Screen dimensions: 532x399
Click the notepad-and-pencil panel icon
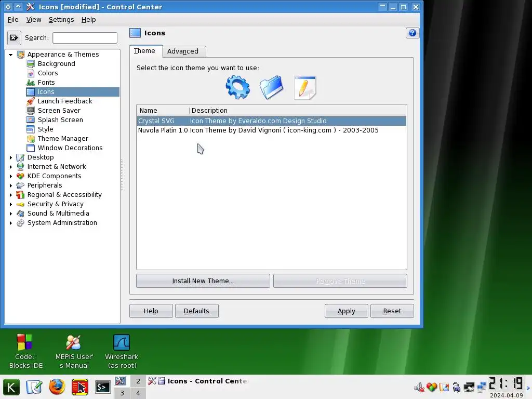point(34,387)
